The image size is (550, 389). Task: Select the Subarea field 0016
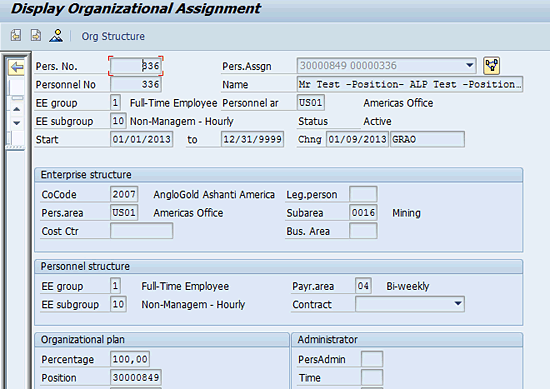point(363,213)
